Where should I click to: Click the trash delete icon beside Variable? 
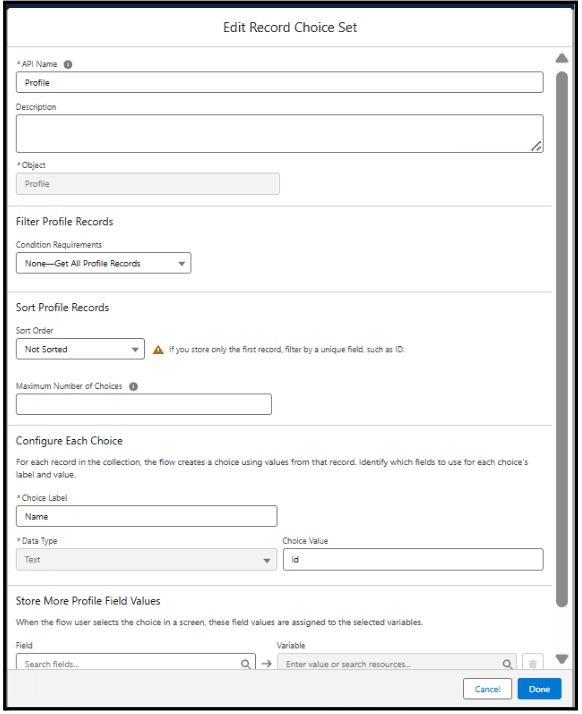pyautogui.click(x=533, y=663)
